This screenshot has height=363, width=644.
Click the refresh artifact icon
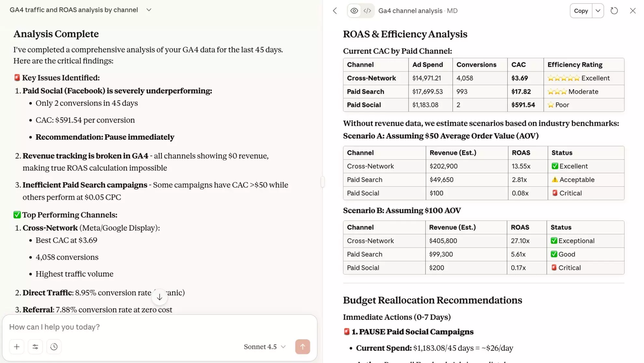(x=614, y=10)
